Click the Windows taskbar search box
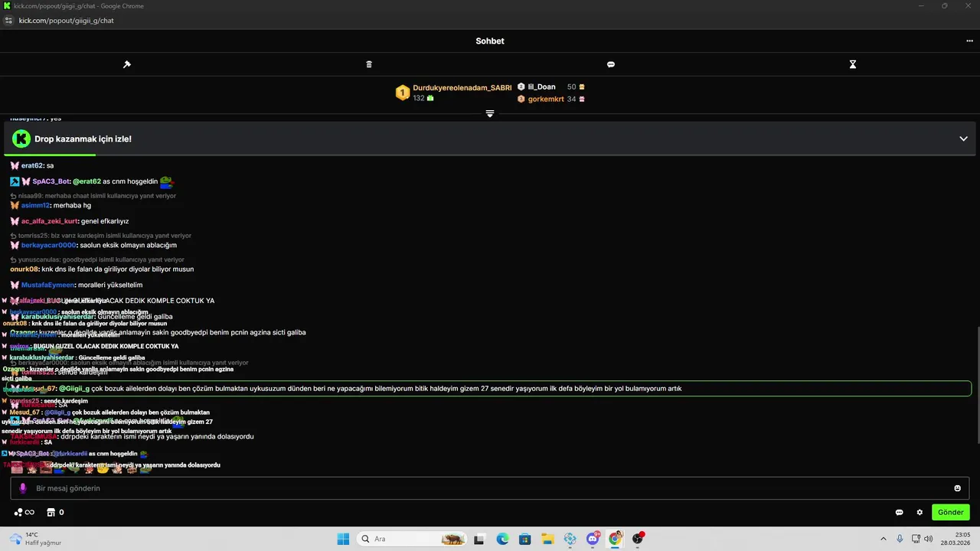The width and height of the screenshot is (980, 551). pyautogui.click(x=410, y=539)
